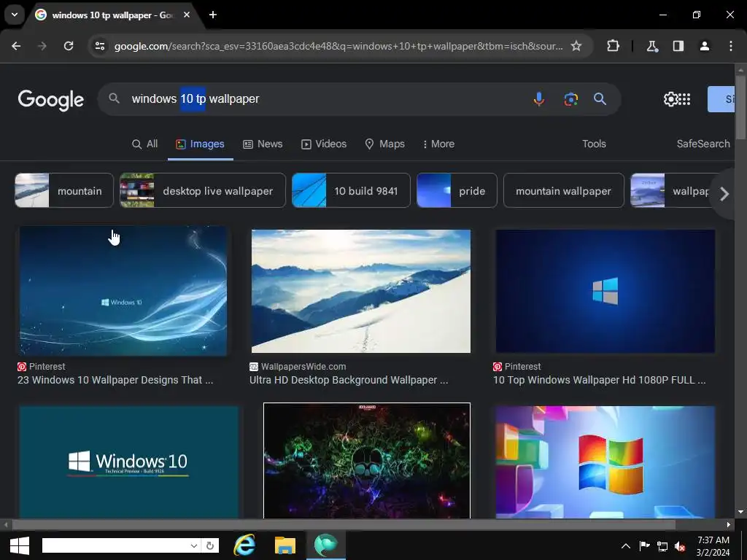Filter by the mountain chip

tap(64, 190)
